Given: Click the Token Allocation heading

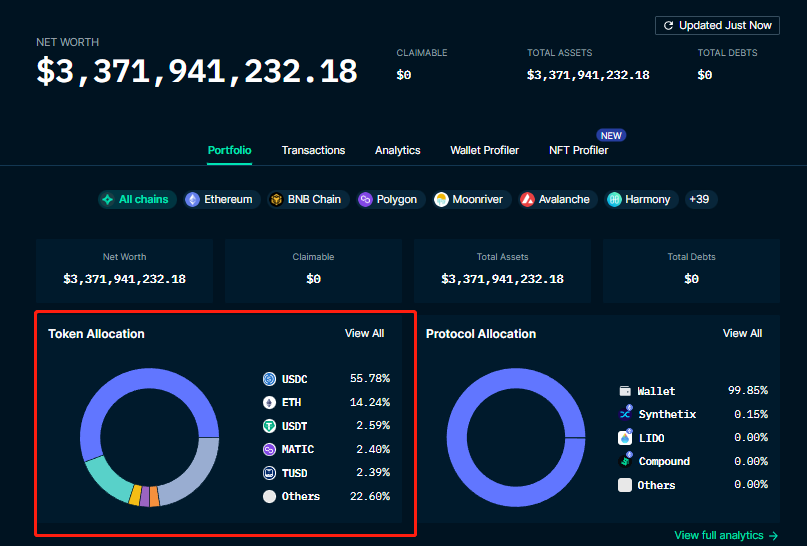Looking at the screenshot, I should tap(96, 334).
